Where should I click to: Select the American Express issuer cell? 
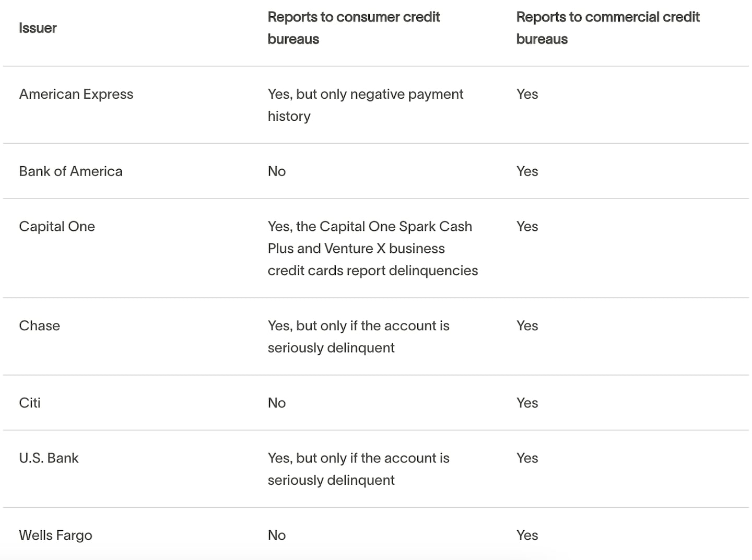(x=76, y=94)
